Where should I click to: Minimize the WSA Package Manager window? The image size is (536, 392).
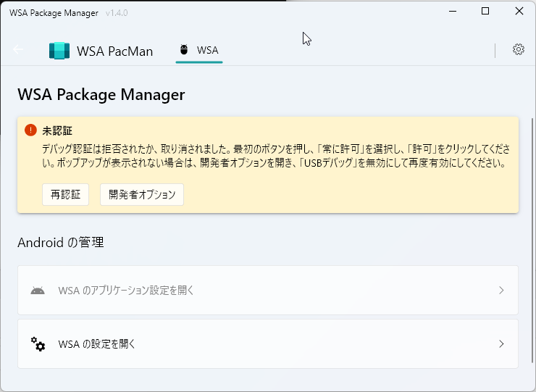pyautogui.click(x=453, y=12)
